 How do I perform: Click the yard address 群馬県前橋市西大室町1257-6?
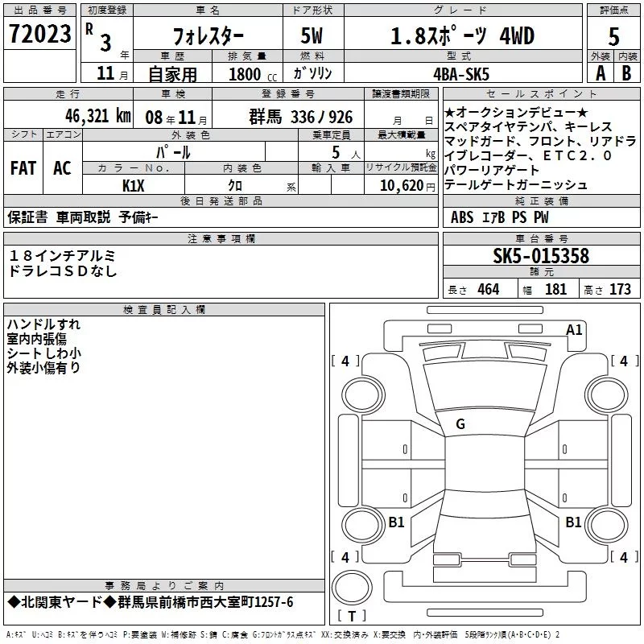click(x=205, y=602)
